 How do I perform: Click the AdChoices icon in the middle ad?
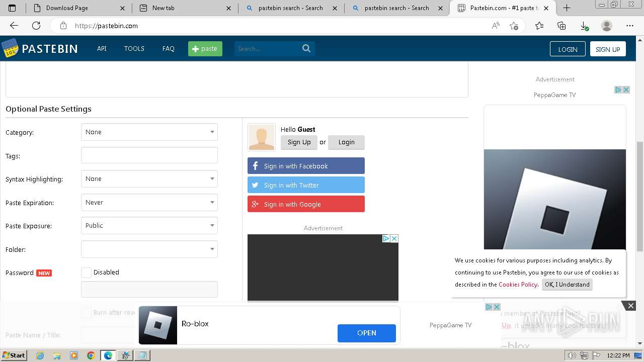pos(386,238)
